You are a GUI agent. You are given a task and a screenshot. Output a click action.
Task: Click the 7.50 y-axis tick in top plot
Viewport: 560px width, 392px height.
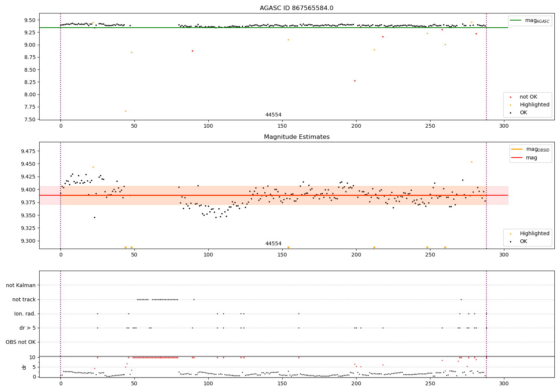(x=30, y=119)
